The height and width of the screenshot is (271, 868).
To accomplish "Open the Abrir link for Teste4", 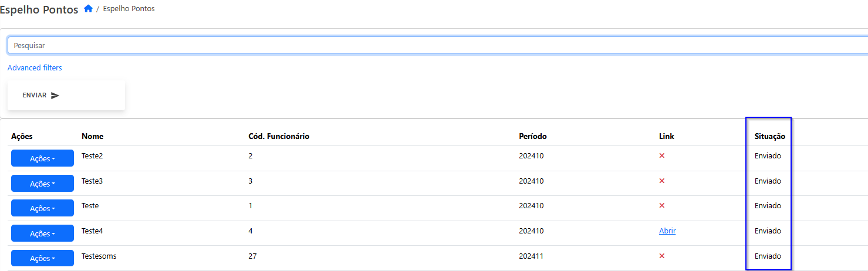I will 667,231.
